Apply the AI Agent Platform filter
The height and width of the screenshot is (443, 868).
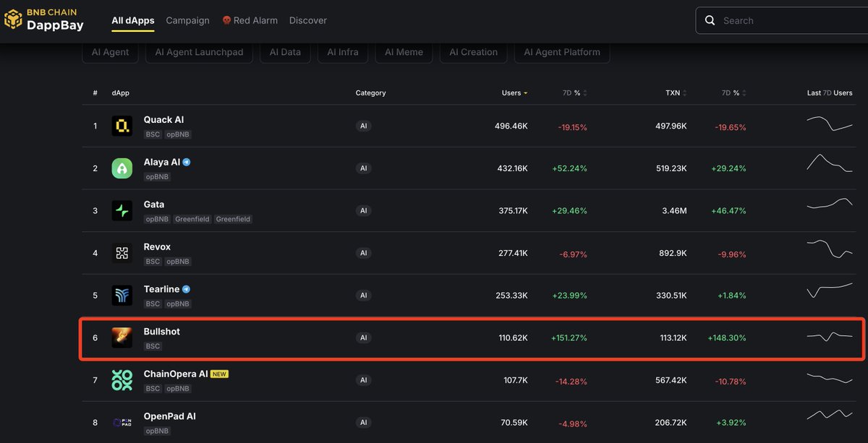pos(562,52)
